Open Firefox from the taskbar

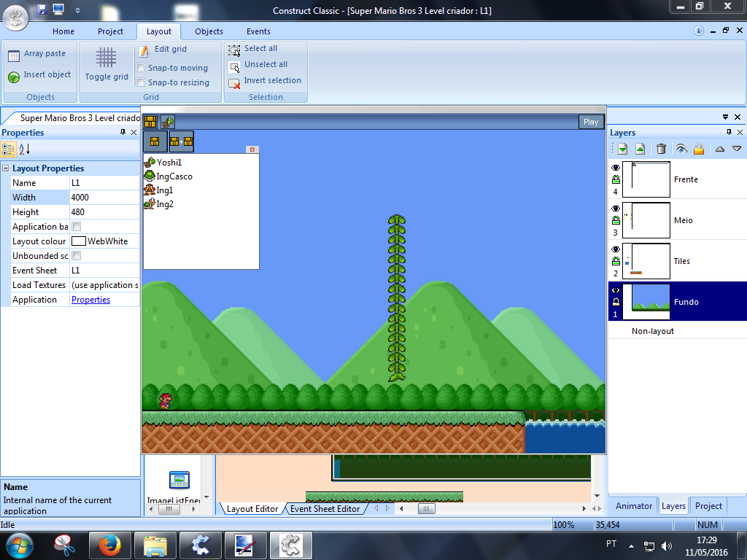tap(109, 545)
